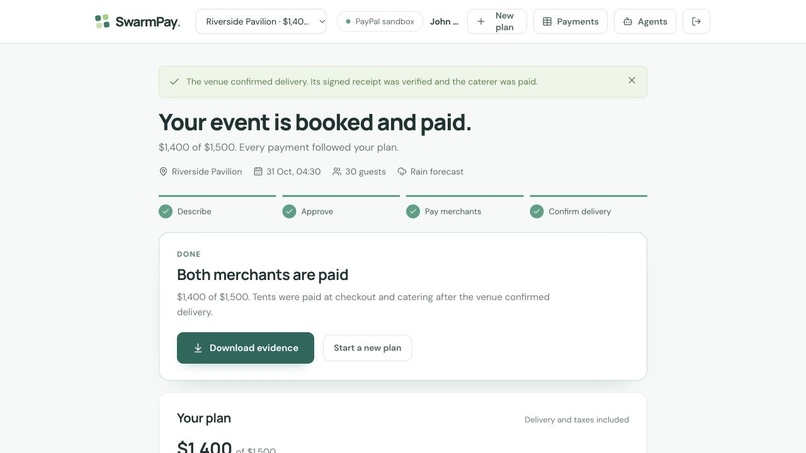Screen dimensions: 806x453
Task: Dismiss the venue confirmed delivery banner
Action: (x=632, y=80)
